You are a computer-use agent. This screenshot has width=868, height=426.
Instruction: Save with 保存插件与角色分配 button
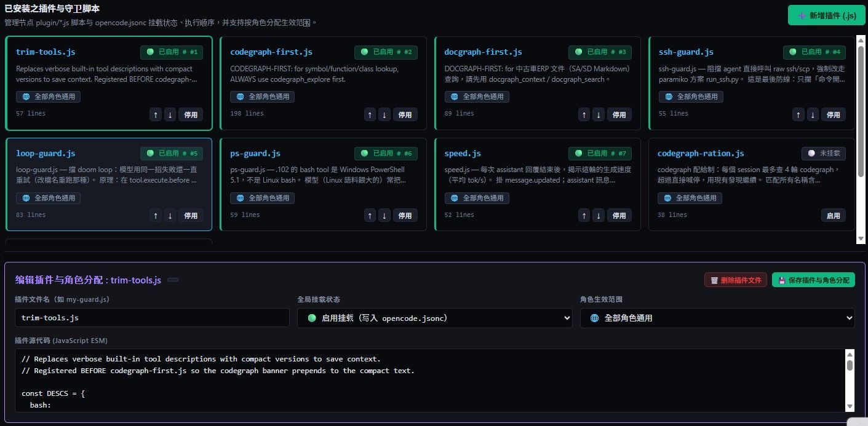813,280
